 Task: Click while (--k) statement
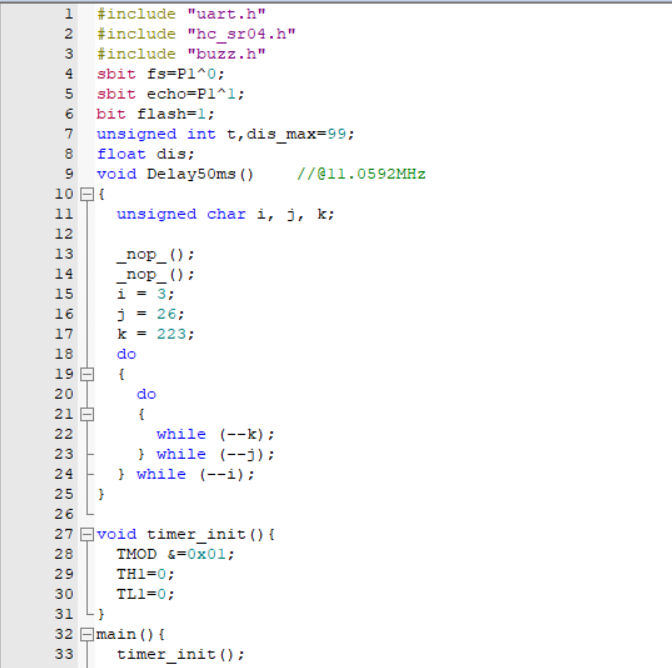click(215, 434)
